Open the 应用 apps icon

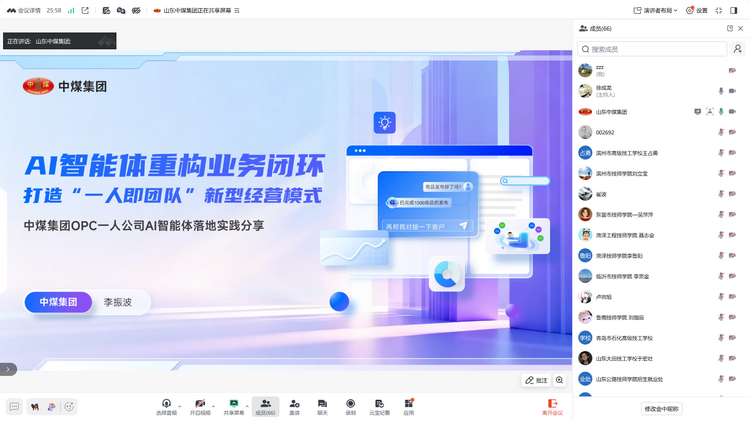click(408, 407)
